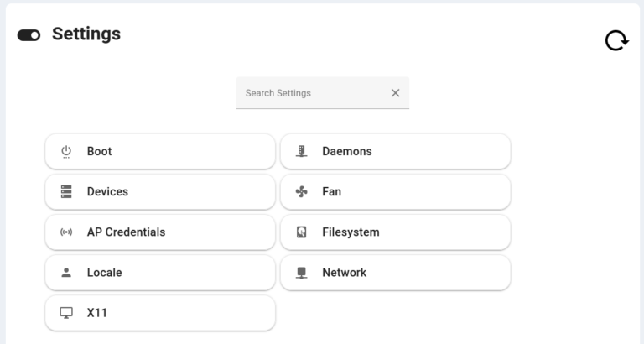Click the person icon for Locale
Image resolution: width=644 pixels, height=344 pixels.
tap(66, 273)
